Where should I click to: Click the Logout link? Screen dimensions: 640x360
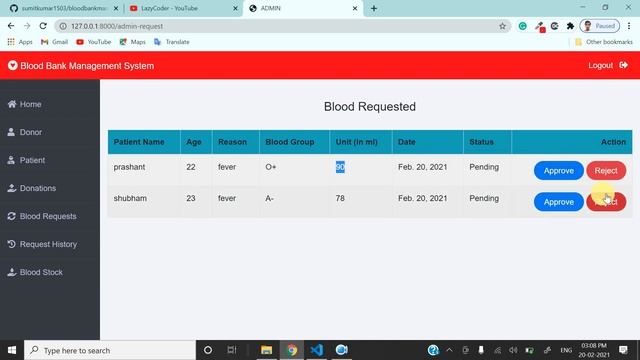click(608, 65)
